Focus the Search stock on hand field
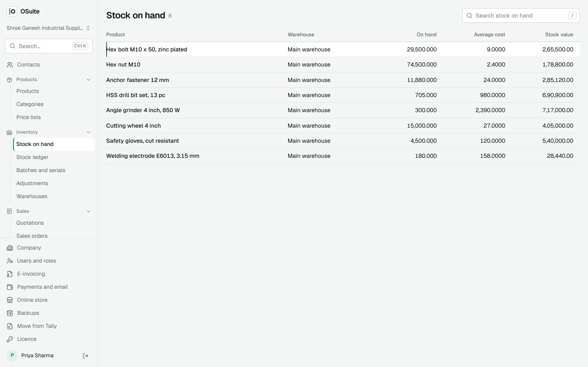The height and width of the screenshot is (367, 588). pyautogui.click(x=521, y=15)
